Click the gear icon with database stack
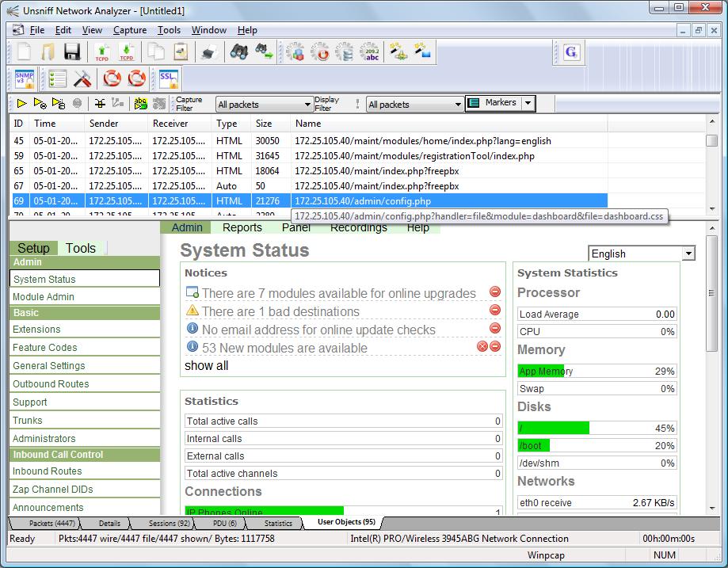This screenshot has height=568, width=728. pyautogui.click(x=344, y=51)
